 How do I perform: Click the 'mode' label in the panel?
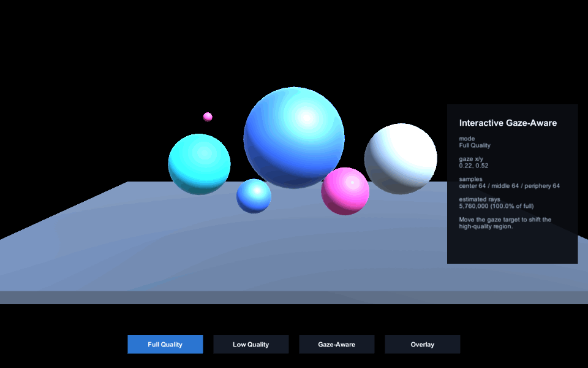click(x=467, y=139)
